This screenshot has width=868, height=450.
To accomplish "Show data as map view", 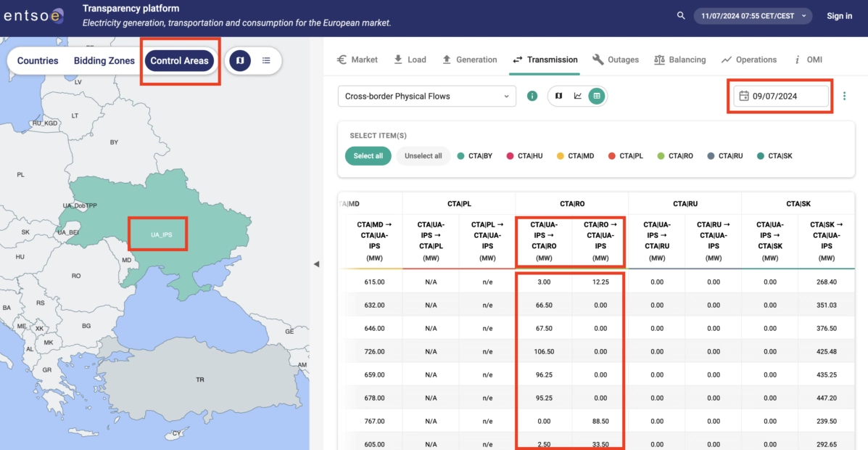I will 558,96.
